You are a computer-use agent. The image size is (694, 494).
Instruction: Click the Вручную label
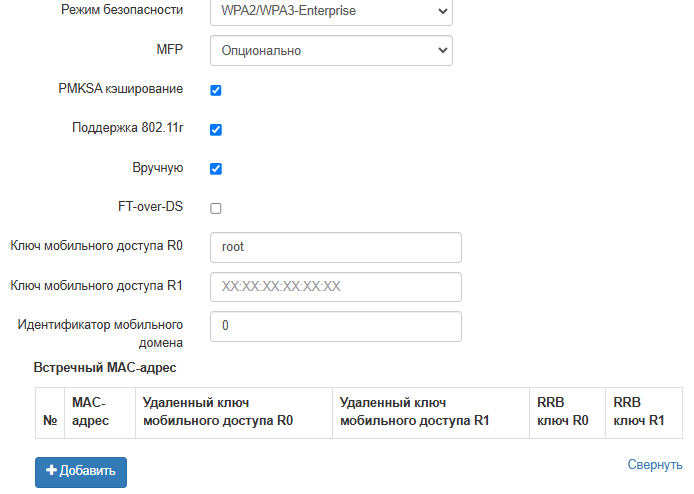coord(158,168)
